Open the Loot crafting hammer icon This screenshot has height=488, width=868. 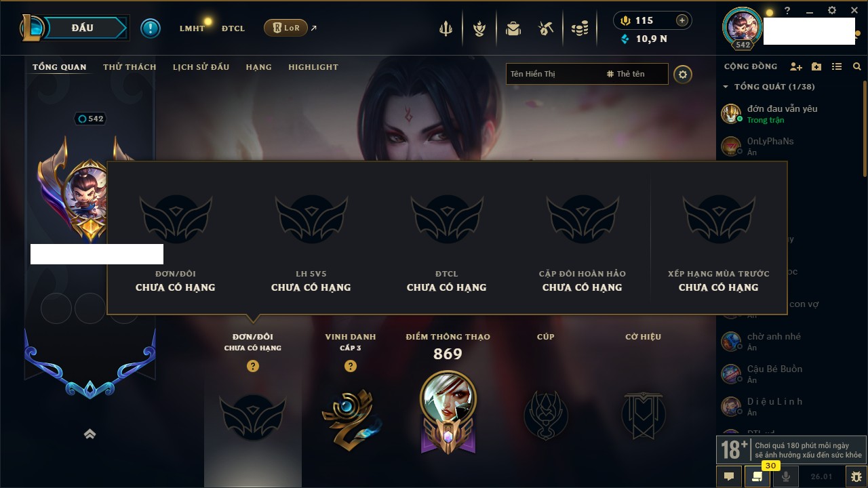546,28
